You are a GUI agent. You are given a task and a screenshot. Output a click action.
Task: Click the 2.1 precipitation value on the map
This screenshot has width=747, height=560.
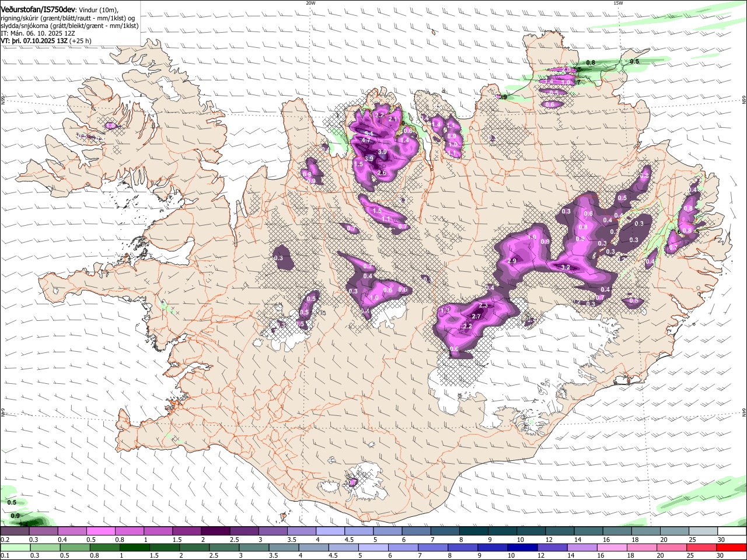point(393,120)
